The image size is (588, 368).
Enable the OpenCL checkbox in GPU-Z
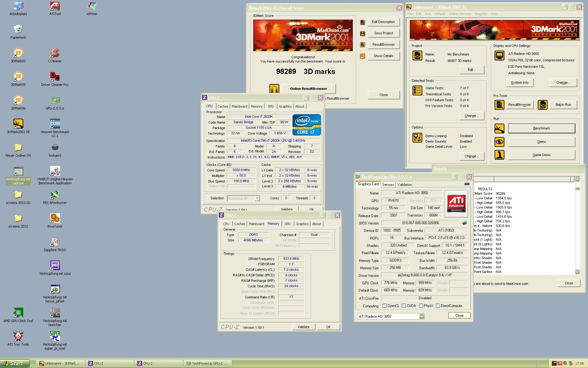[384, 306]
